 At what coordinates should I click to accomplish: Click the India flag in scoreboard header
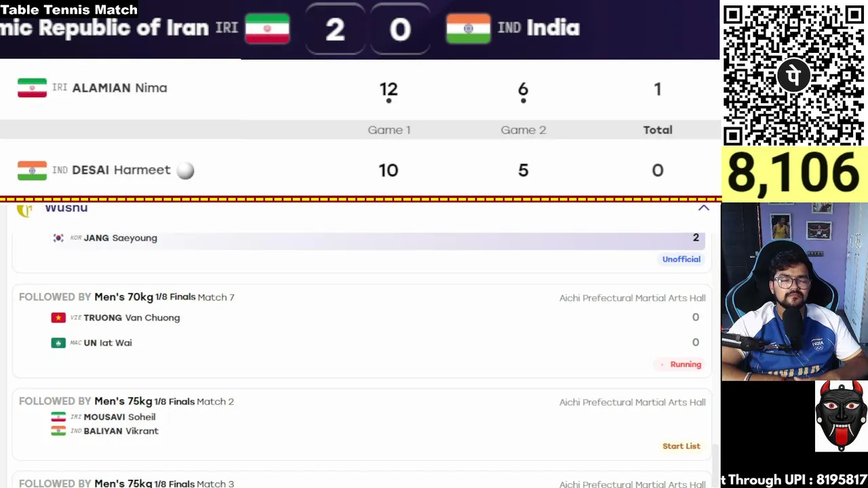pyautogui.click(x=468, y=28)
